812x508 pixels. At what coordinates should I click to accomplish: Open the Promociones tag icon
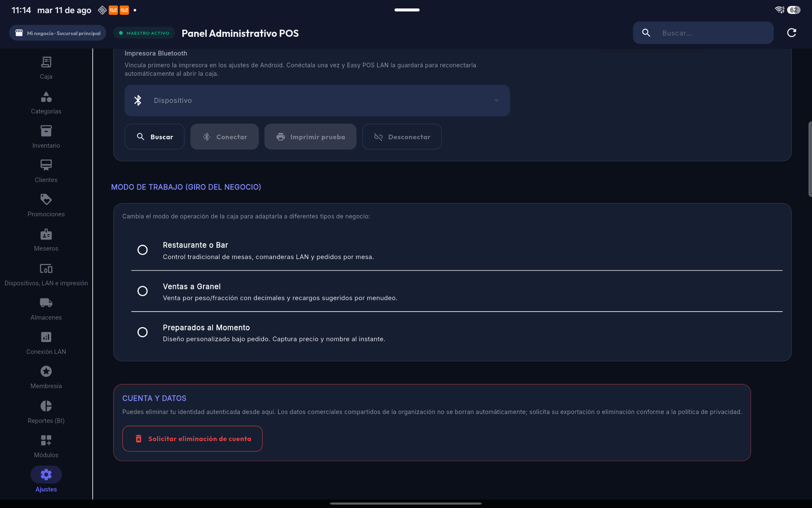46,199
